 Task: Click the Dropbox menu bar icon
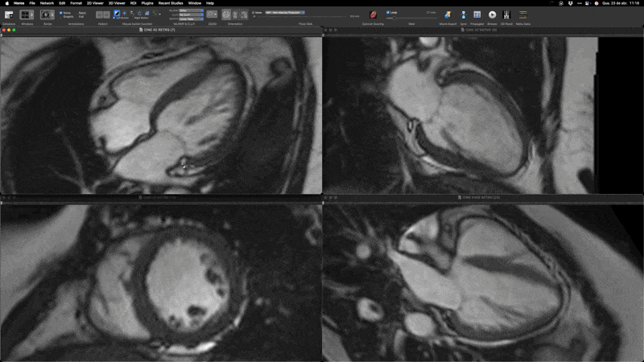(570, 3)
